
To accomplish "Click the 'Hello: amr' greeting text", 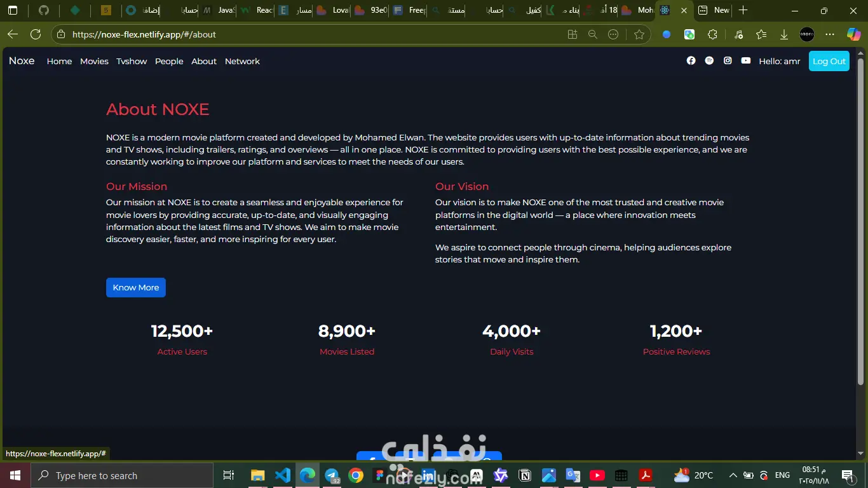I will 780,61.
